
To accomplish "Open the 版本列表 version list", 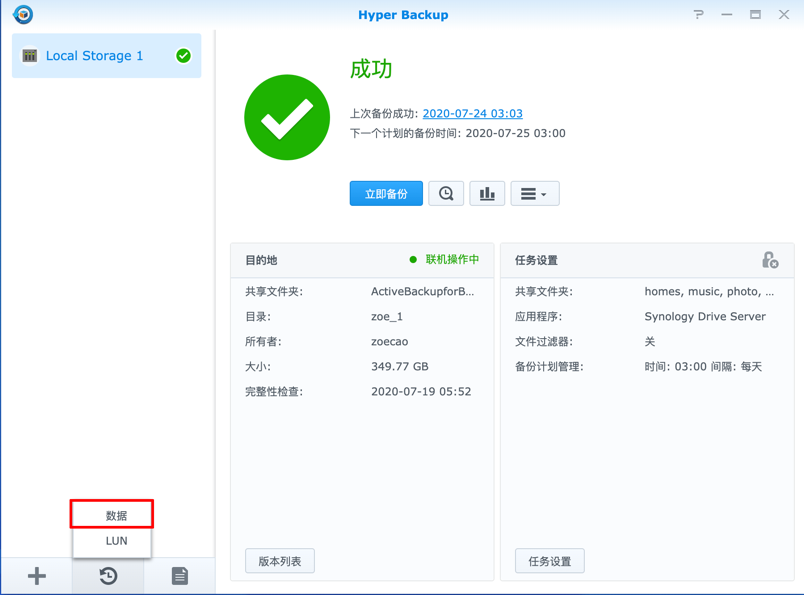I will click(280, 561).
